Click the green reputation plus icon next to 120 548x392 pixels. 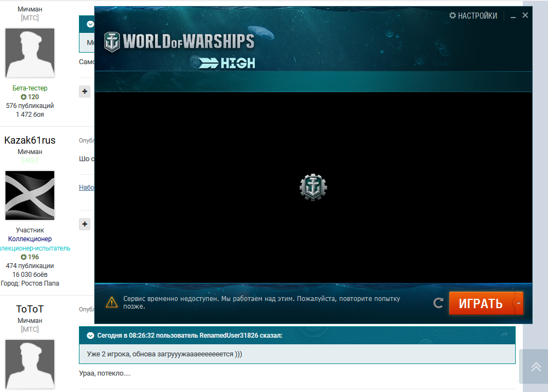click(x=24, y=97)
